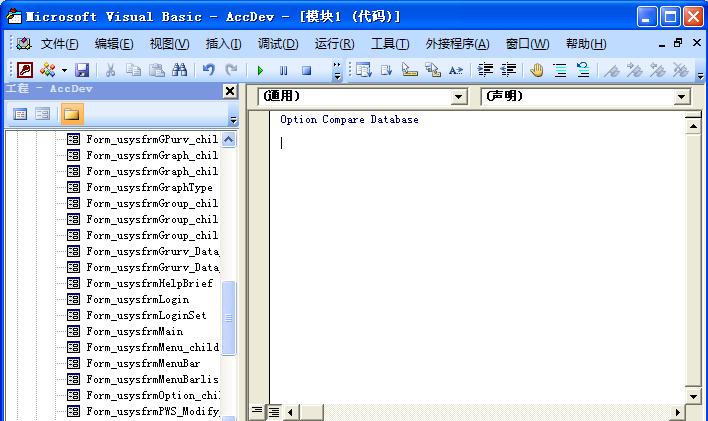Undo the last action

point(208,70)
